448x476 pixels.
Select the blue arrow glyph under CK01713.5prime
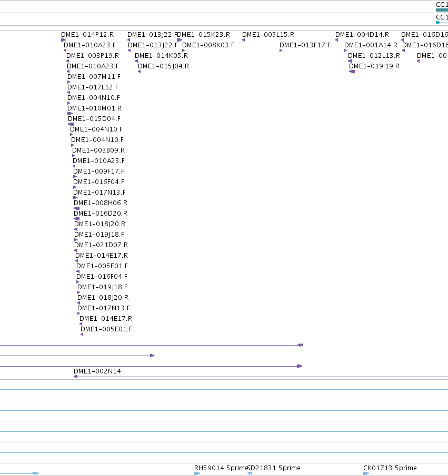366,473
